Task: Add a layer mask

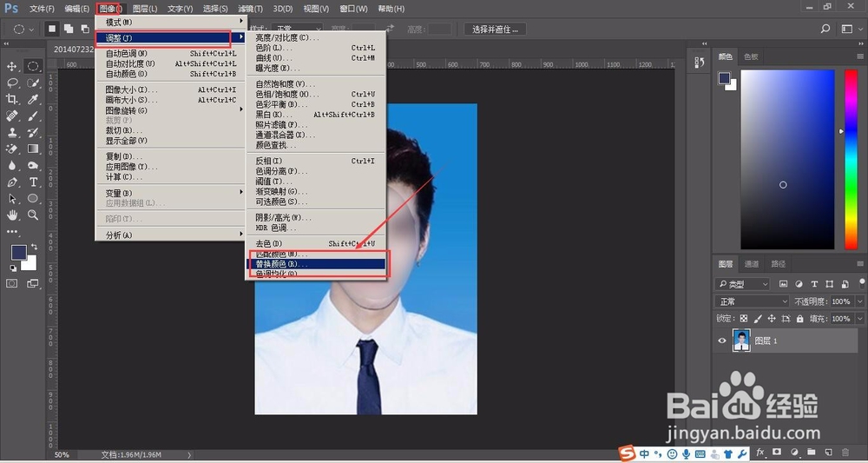Action: [x=777, y=452]
